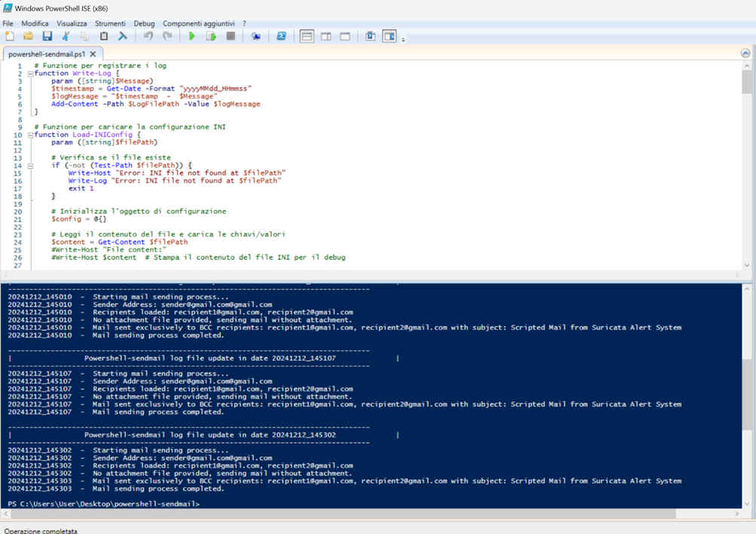Save the powershell-sendmail.ps1 script
This screenshot has height=534, width=756.
(x=47, y=35)
